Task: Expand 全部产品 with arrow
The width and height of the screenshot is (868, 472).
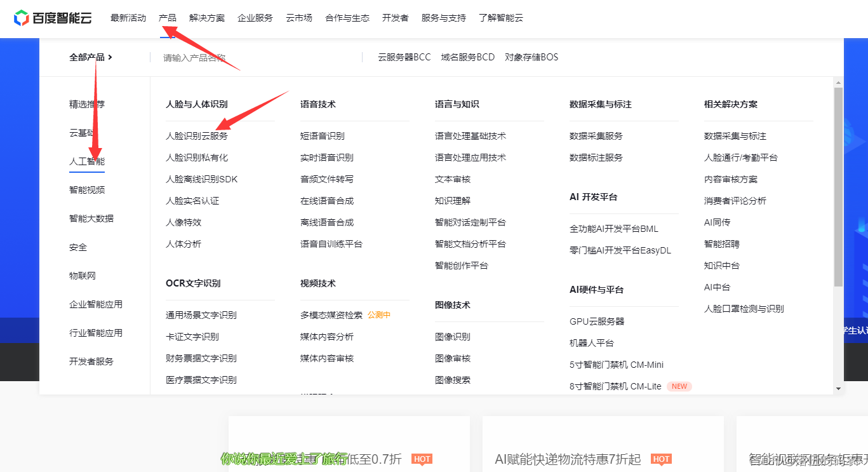Action: tap(91, 57)
